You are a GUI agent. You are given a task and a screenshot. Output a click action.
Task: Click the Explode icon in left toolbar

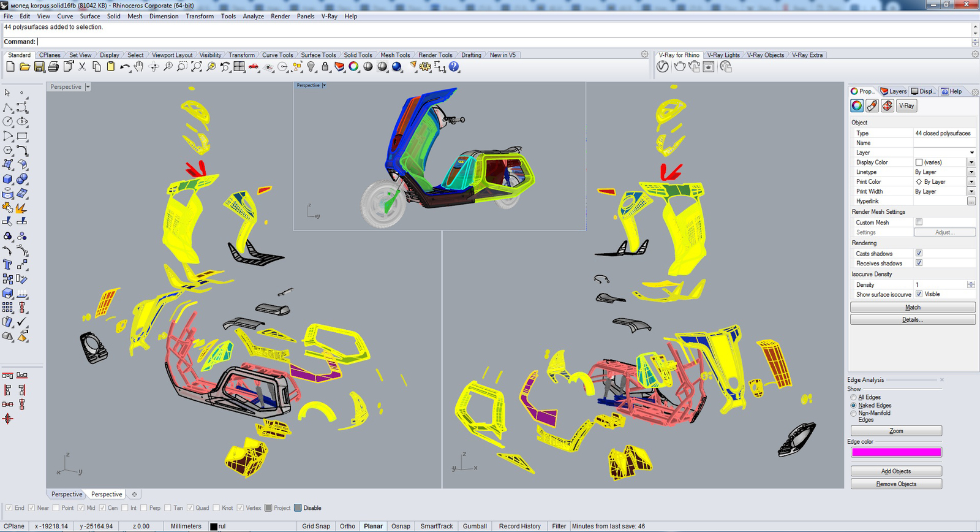22,207
